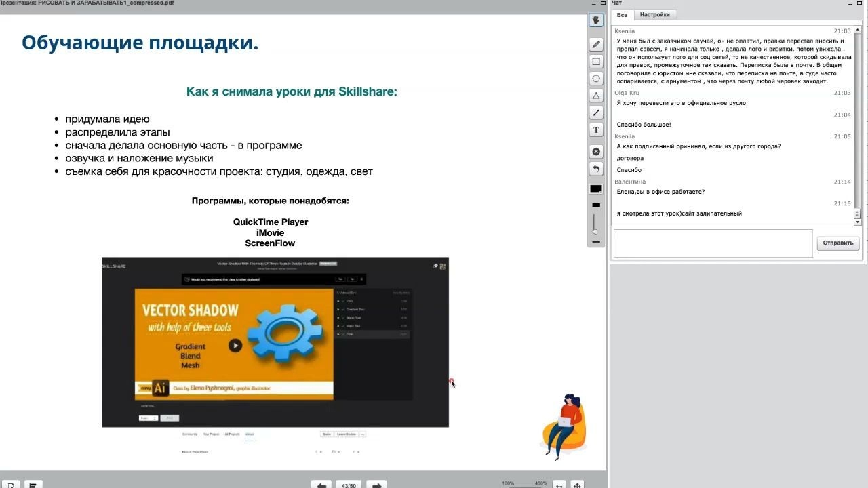868x488 pixels.
Task: Click the message starting 'А как подписанный ориниnal'
Action: tap(698, 147)
